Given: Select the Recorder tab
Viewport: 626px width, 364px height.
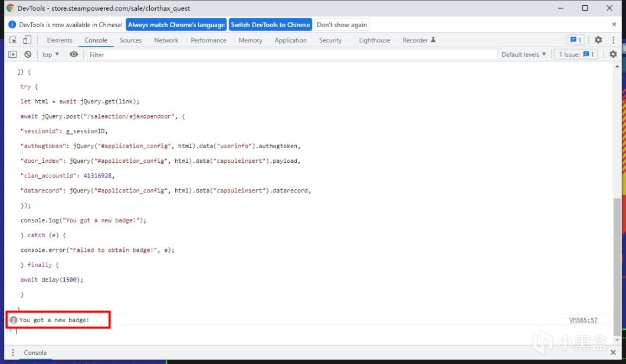Looking at the screenshot, I should [419, 40].
